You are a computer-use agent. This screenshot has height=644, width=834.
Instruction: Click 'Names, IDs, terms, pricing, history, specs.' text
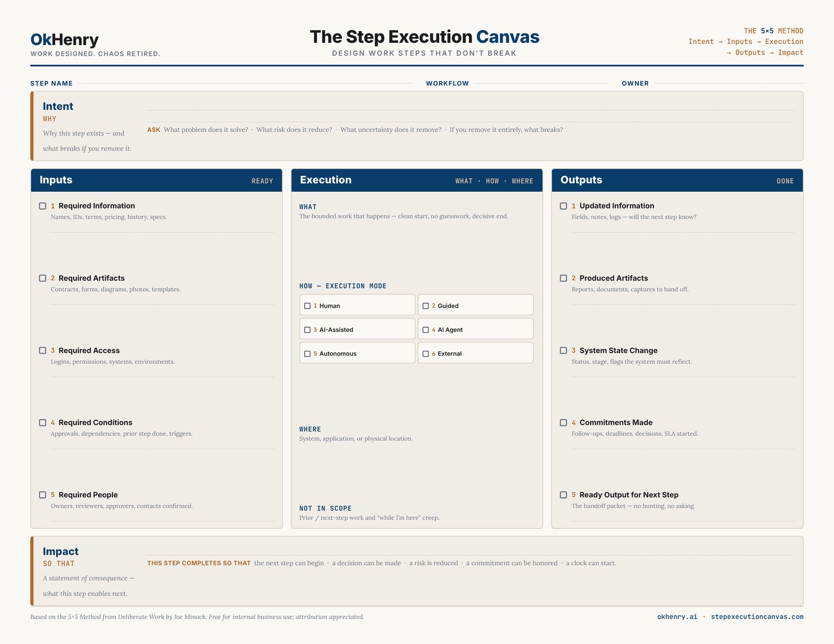(109, 217)
